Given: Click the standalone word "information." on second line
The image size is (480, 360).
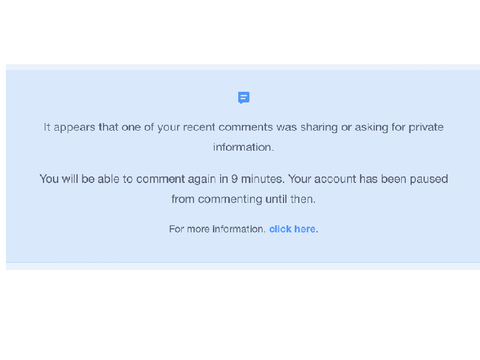Looking at the screenshot, I should 243,147.
